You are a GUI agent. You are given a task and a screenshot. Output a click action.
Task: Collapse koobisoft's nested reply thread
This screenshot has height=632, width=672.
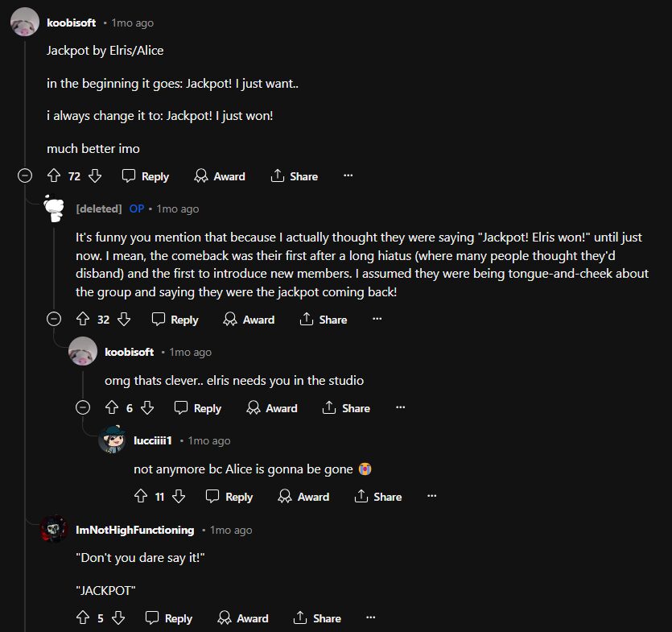83,407
